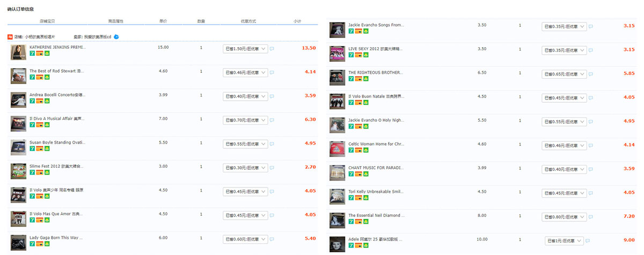Open seller name link 我爱欧美原版cd
The image size is (644, 255).
click(98, 37)
